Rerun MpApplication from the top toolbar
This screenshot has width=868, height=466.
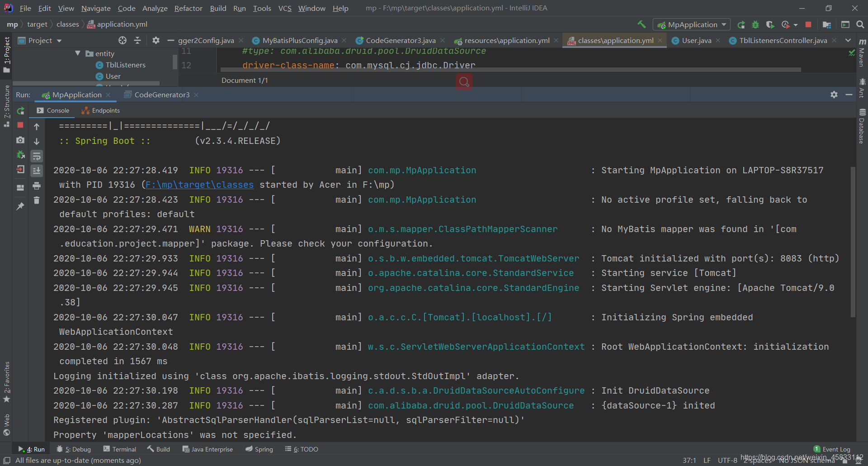[741, 24]
